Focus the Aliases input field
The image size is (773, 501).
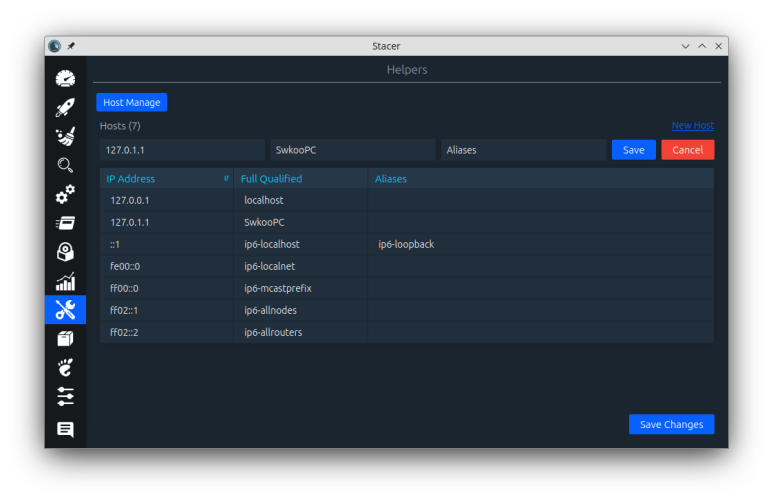point(524,150)
